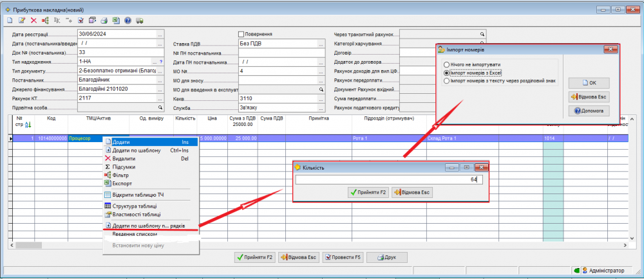Open the Дата реєстрації ellipsis picker

coord(160,35)
